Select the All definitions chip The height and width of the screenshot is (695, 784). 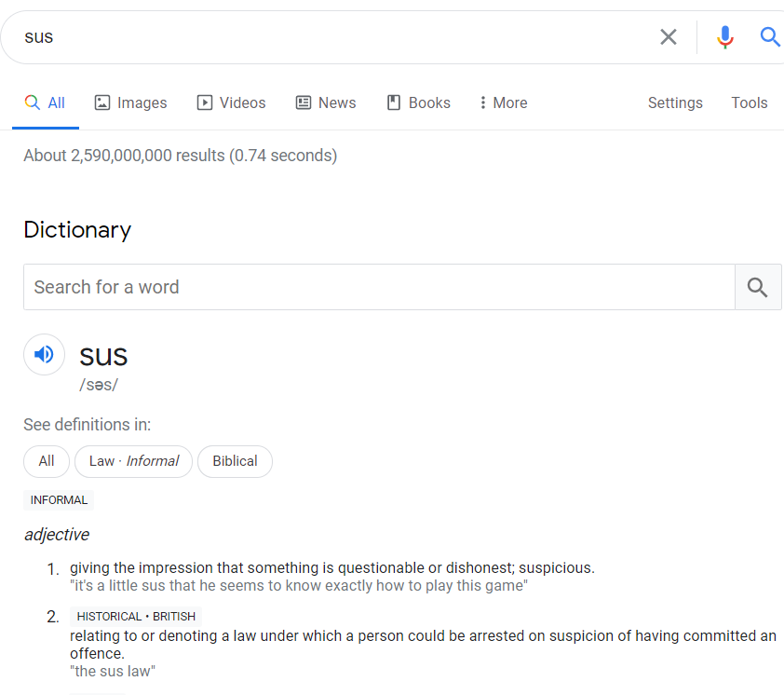tap(47, 461)
